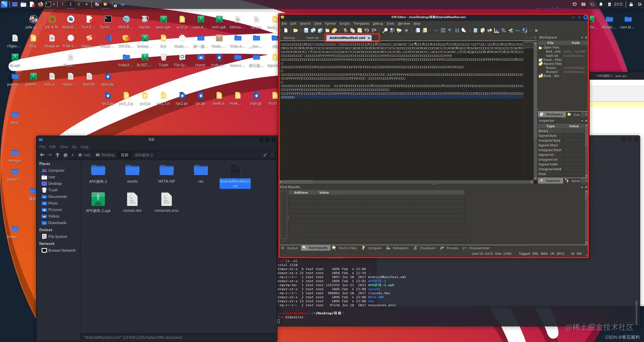Click the horizontal scrollbar under the editor text
The width and height of the screenshot is (644, 342).
pyautogui.click(x=407, y=182)
